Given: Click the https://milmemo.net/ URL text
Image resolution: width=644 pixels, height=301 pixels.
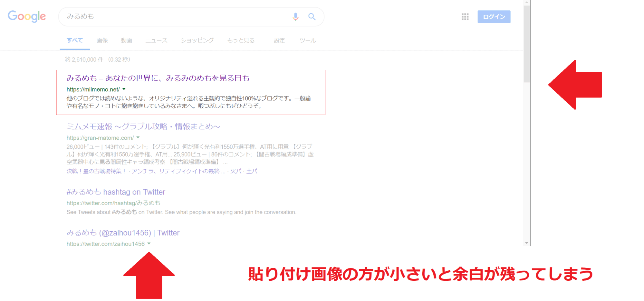Looking at the screenshot, I should (93, 90).
